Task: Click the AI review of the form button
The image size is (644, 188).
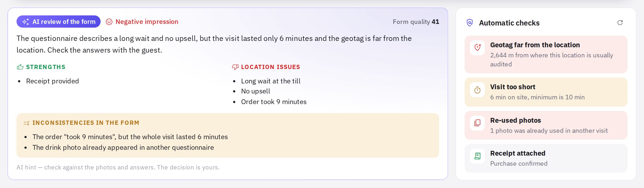Action: [x=59, y=22]
